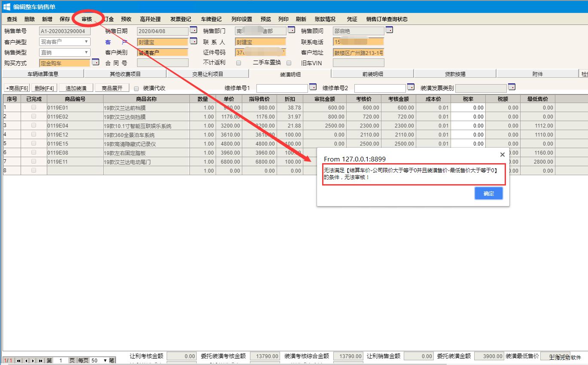The width and height of the screenshot is (588, 365).
Task: Expand the 客户类型 dropdown
Action: coord(86,42)
